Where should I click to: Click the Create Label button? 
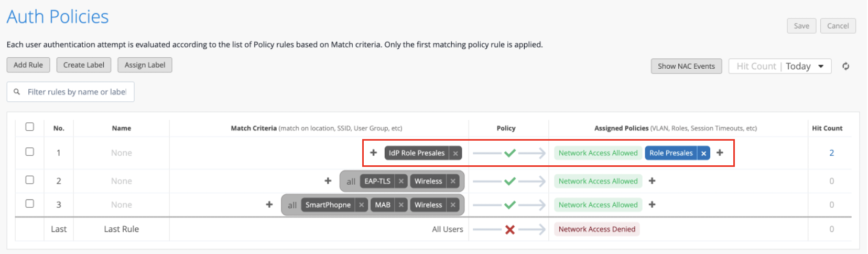(x=84, y=65)
